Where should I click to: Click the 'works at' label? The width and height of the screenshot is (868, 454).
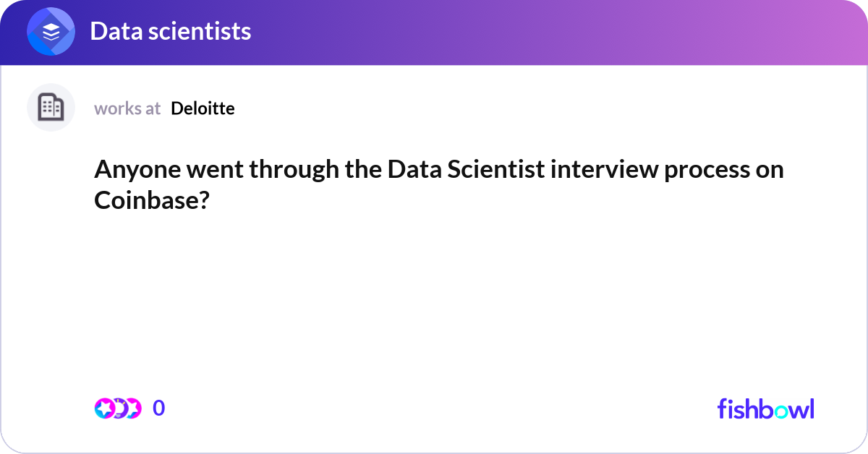(x=127, y=108)
